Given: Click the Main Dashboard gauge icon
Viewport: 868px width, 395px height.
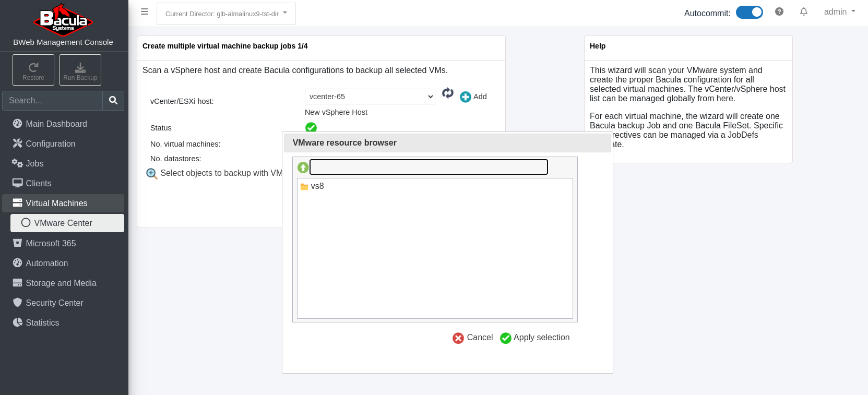Looking at the screenshot, I should tap(17, 124).
